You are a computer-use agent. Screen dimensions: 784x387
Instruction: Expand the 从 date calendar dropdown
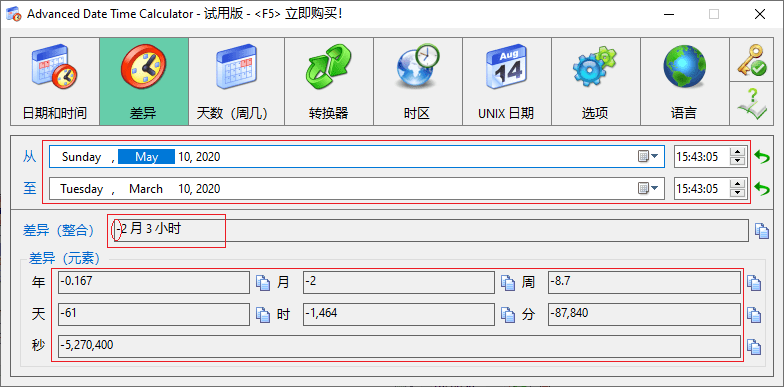tap(648, 157)
